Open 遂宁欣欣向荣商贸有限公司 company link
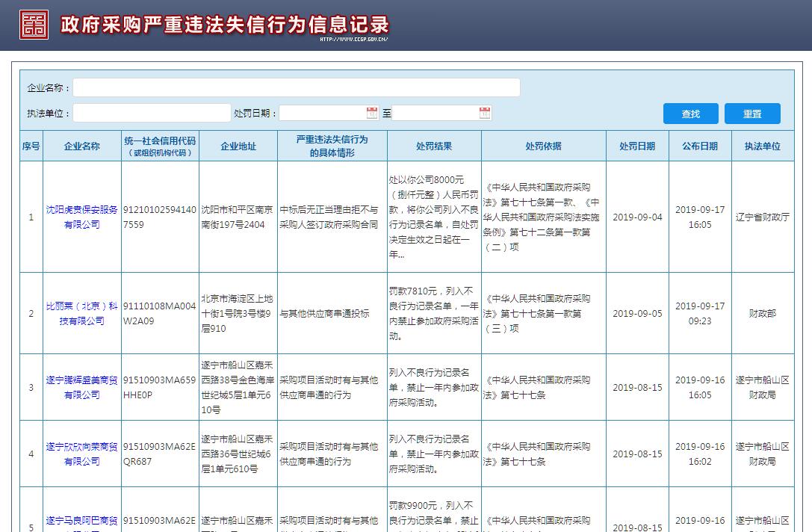The width and height of the screenshot is (812, 532). point(81,454)
